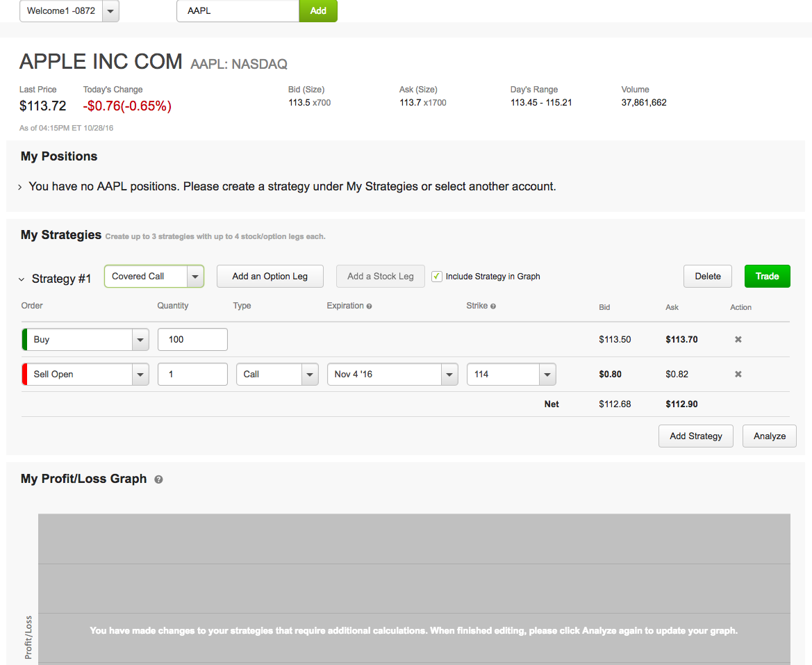Click the Strike column info icon
Screen dimensions: 812x665
(493, 306)
